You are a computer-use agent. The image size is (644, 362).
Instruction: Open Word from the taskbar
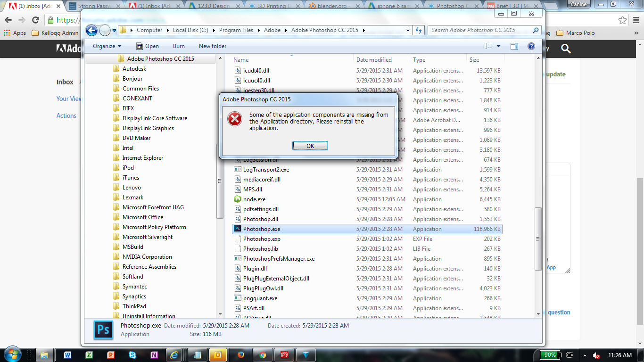tap(67, 355)
